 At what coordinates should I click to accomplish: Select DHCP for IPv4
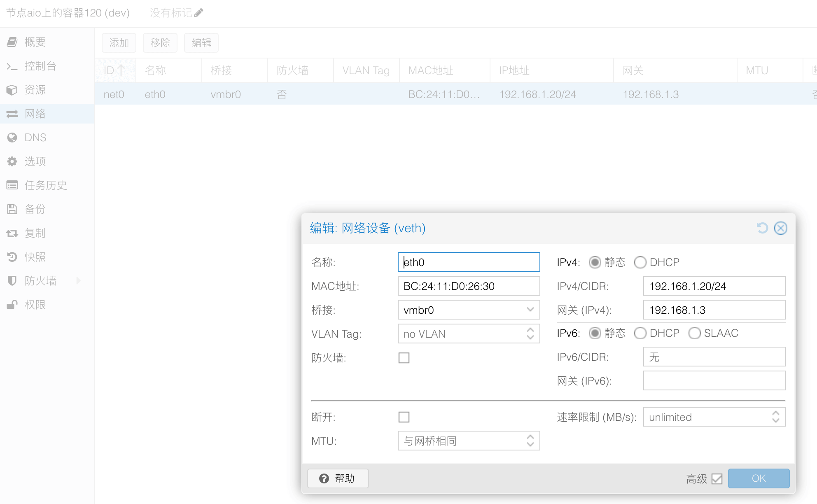click(x=640, y=262)
